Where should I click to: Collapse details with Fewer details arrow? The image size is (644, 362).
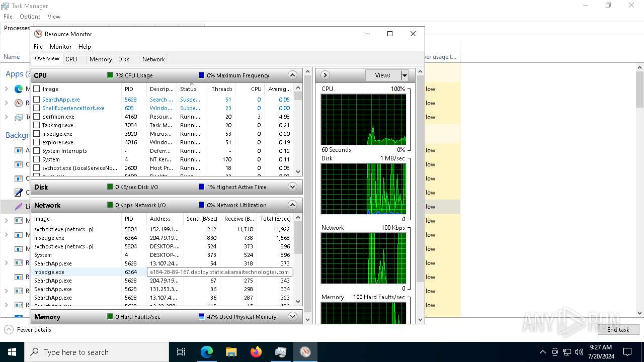point(9,330)
